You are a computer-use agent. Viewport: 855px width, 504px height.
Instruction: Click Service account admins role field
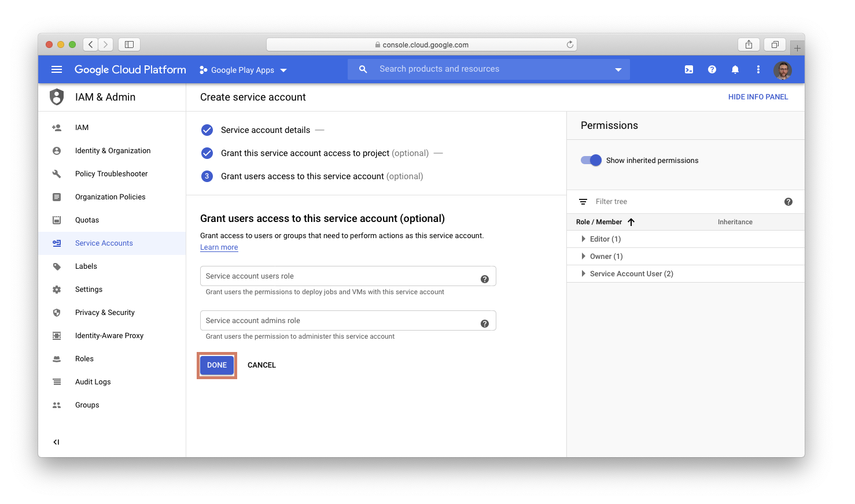point(348,321)
